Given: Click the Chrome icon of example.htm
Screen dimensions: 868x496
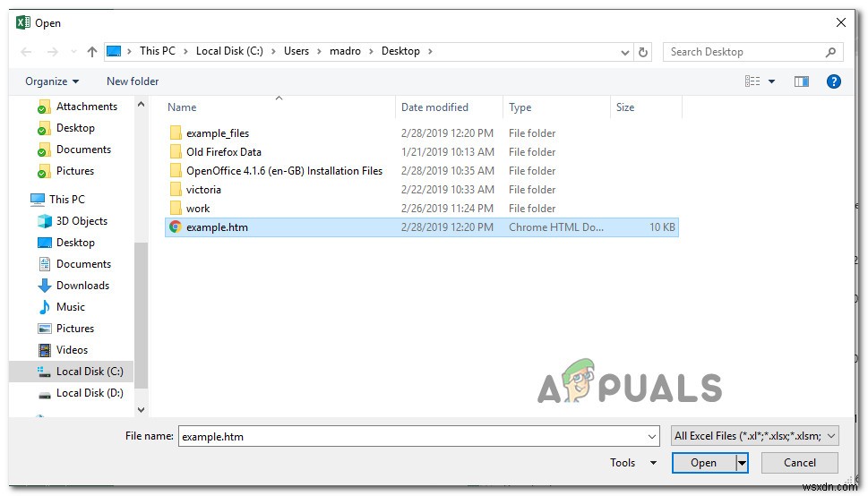Looking at the screenshot, I should pos(176,227).
